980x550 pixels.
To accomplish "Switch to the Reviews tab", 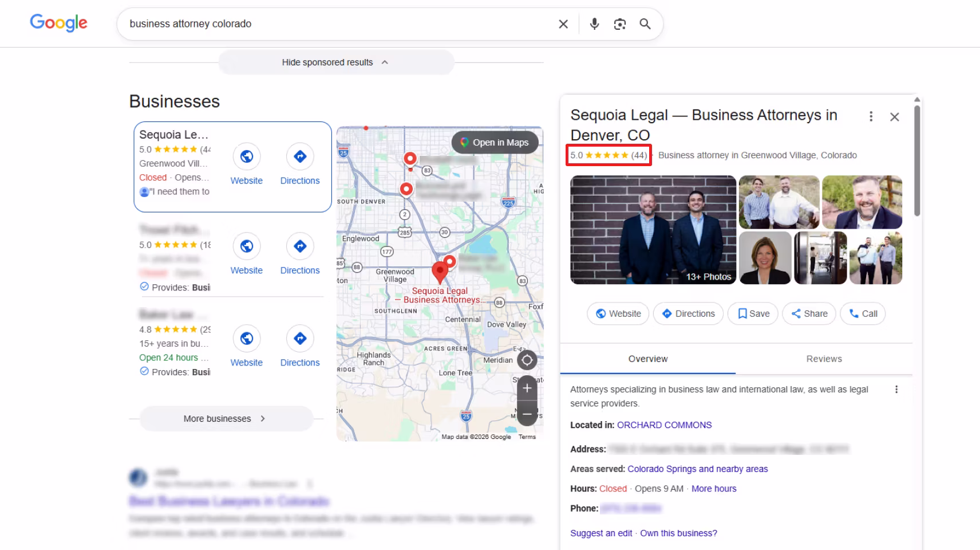I will coord(824,359).
